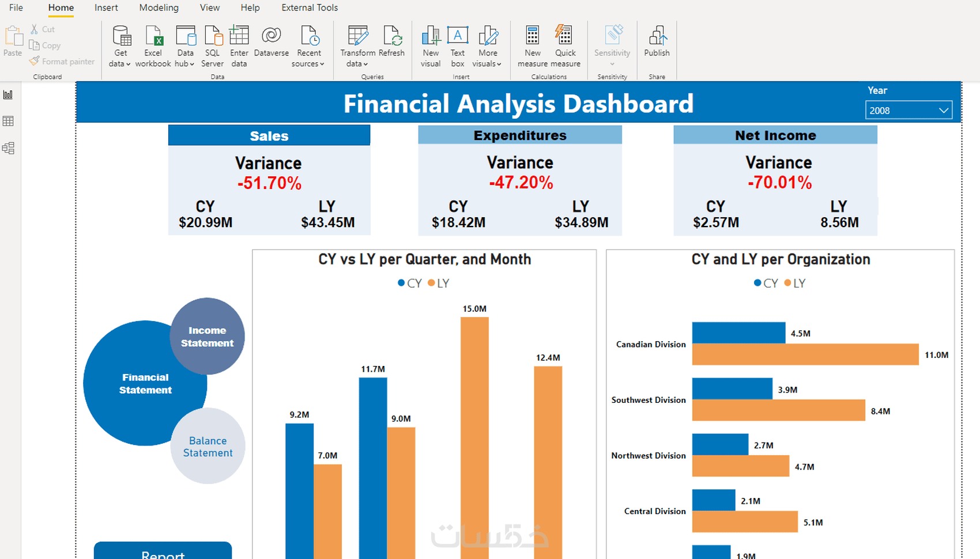Switch to Model view in sidebar

click(8, 148)
